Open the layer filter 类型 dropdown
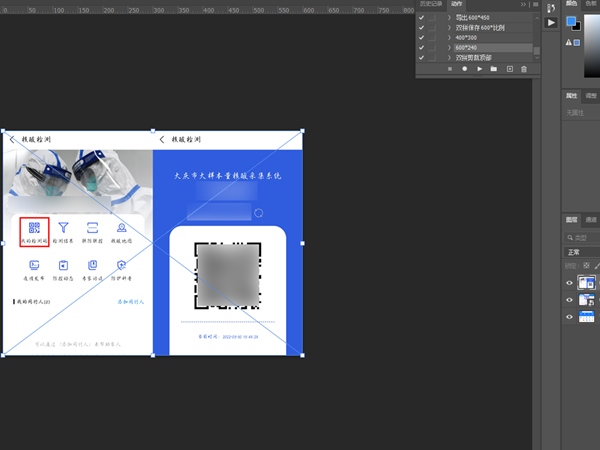 point(582,238)
